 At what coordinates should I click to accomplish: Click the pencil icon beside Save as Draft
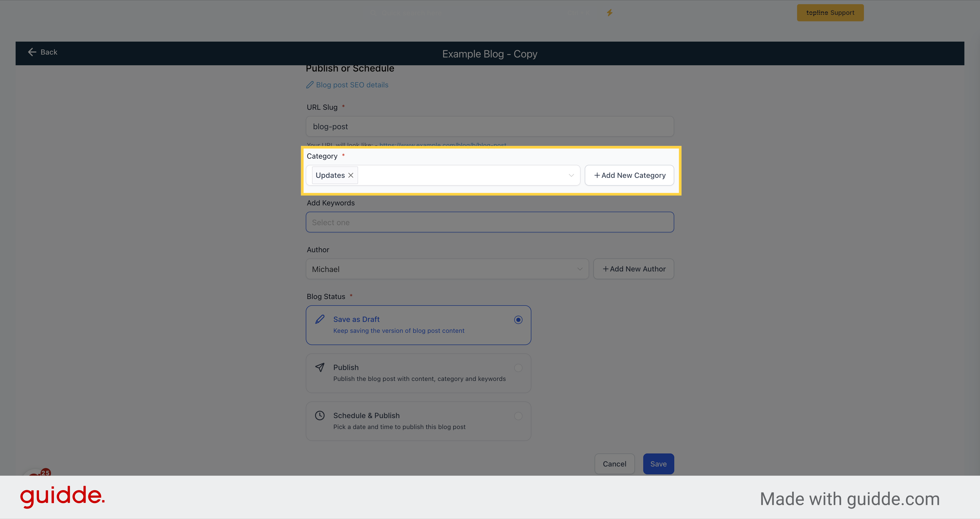320,319
